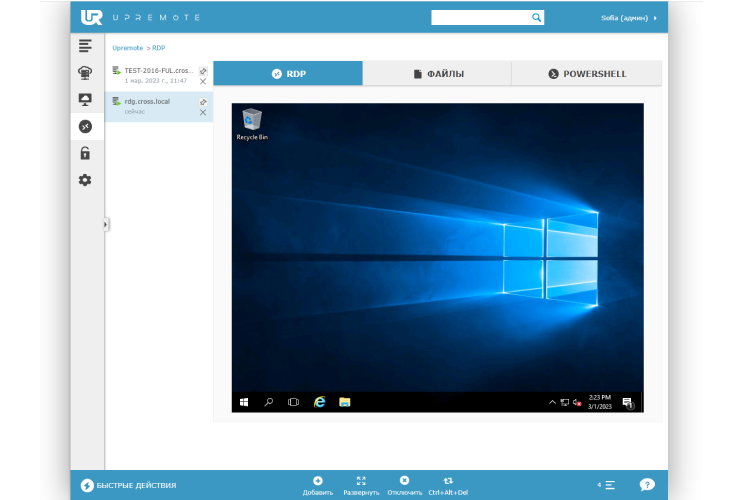Expand the collapsed side panel arrow
Screen dimensions: 740x500
pyautogui.click(x=106, y=225)
